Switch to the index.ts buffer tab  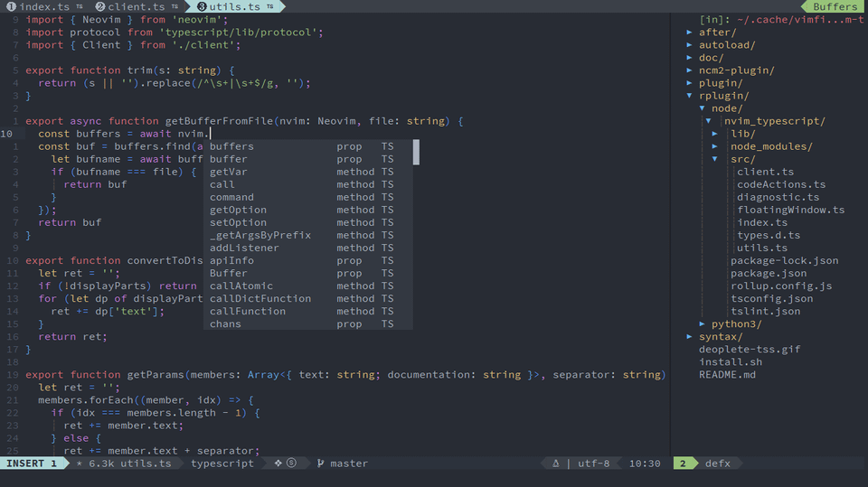pyautogui.click(x=44, y=6)
